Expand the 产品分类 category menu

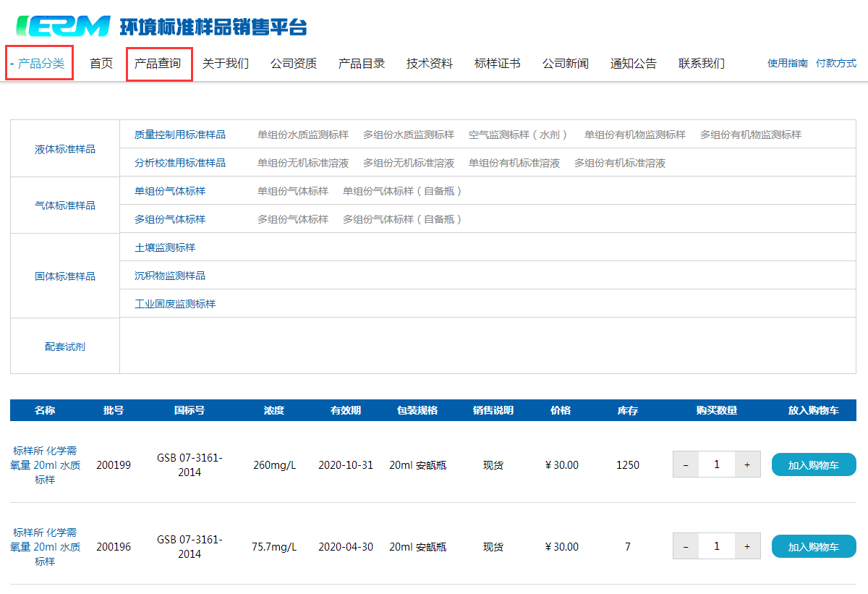coord(40,64)
